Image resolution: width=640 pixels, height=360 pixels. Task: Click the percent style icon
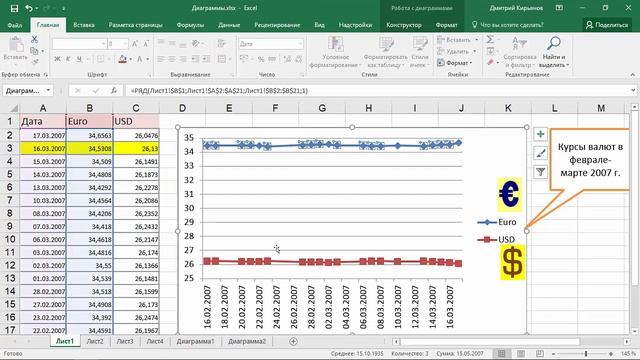click(x=261, y=59)
